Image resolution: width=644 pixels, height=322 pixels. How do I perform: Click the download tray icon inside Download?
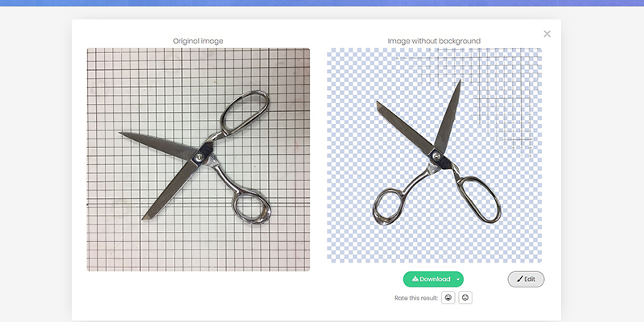(x=415, y=279)
